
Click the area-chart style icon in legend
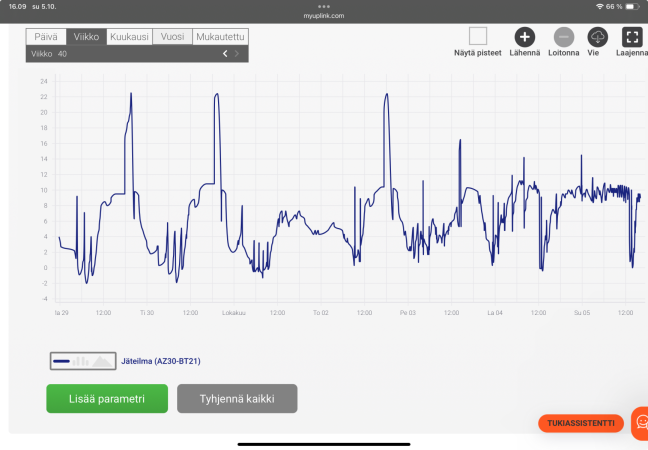pyautogui.click(x=102, y=362)
